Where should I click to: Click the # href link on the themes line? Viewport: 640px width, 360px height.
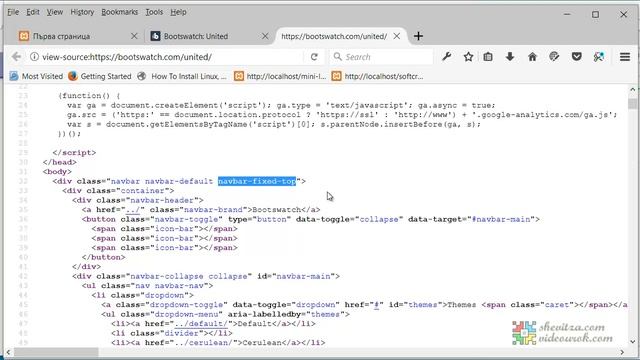[x=376, y=305]
